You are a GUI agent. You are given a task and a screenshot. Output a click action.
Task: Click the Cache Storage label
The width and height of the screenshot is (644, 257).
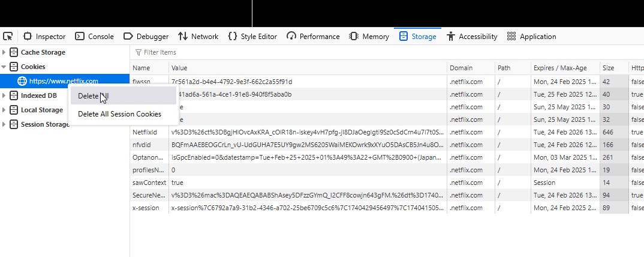click(x=43, y=52)
